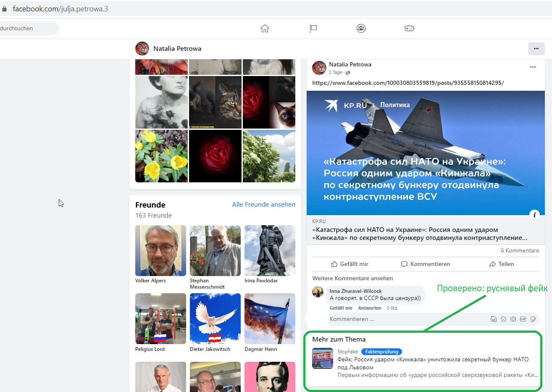Click the 3 Std. comment timestamp
Screen dimensions: 552x392
392,308
